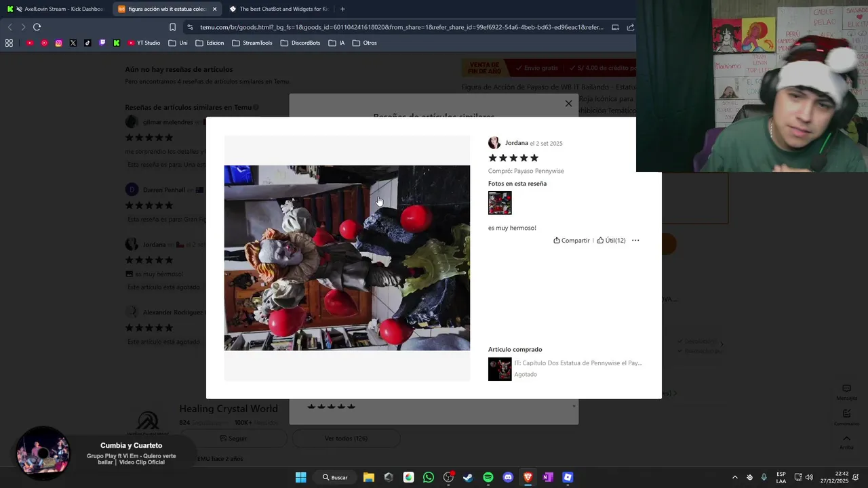Open purchased item IT Capítulo Dos thumbnail
The height and width of the screenshot is (488, 868).
(500, 369)
